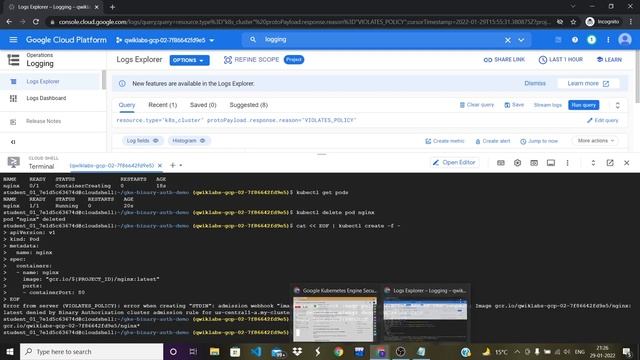Click Create alert
The image size is (640, 360).
pyautogui.click(x=493, y=141)
